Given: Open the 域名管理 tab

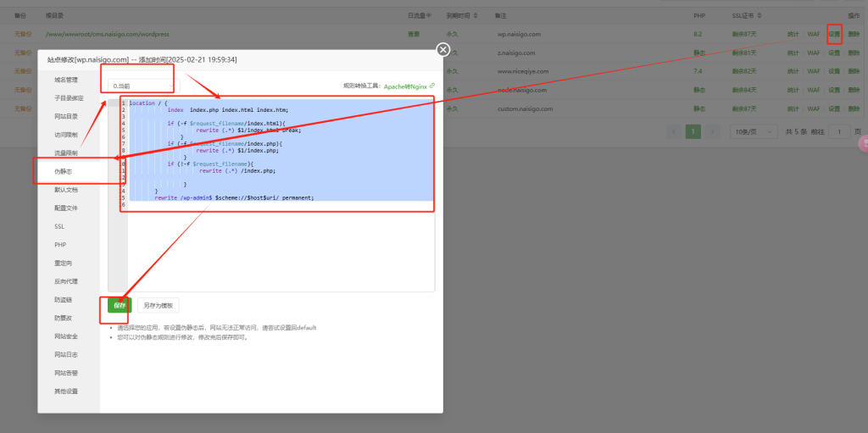Looking at the screenshot, I should pos(66,80).
